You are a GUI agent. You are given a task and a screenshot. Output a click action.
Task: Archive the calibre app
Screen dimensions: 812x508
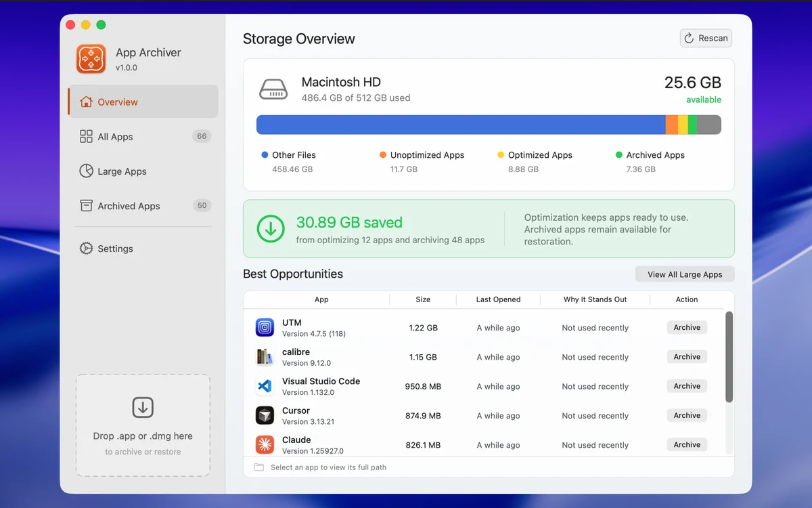[x=687, y=356]
